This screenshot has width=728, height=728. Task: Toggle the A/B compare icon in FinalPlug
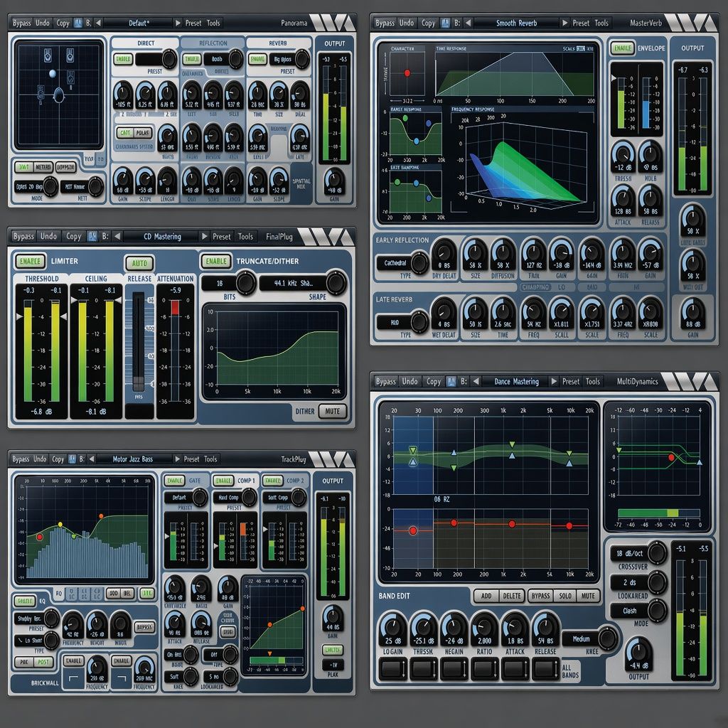click(x=92, y=236)
